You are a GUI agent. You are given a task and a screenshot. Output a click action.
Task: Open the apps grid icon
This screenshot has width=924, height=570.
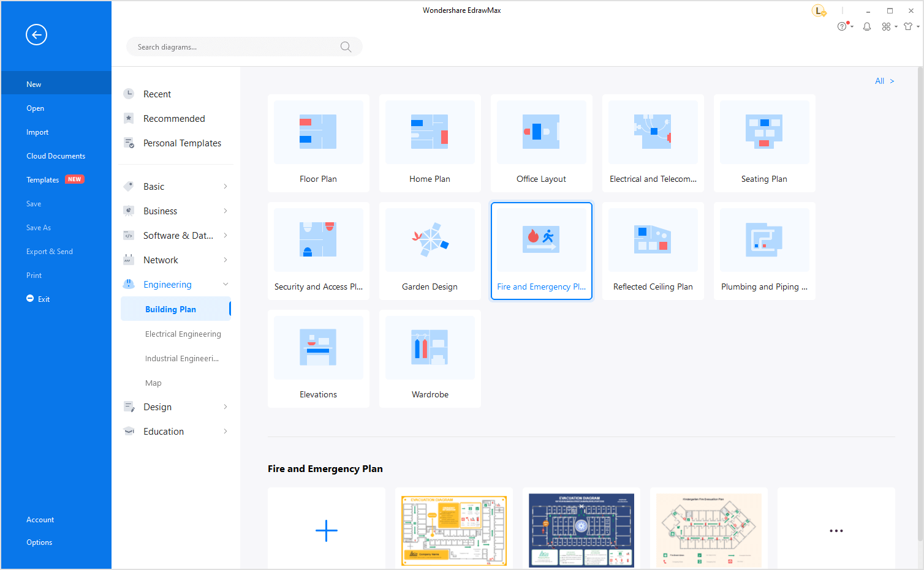[x=886, y=26]
